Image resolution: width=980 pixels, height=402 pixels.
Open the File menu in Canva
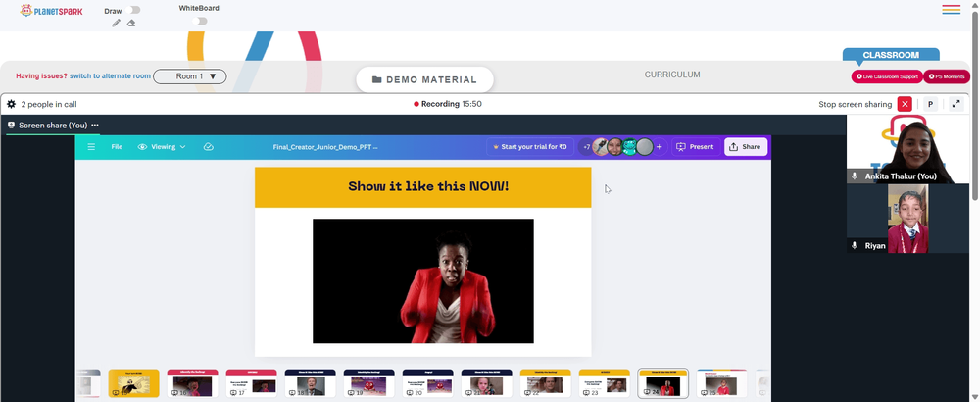[x=117, y=147]
